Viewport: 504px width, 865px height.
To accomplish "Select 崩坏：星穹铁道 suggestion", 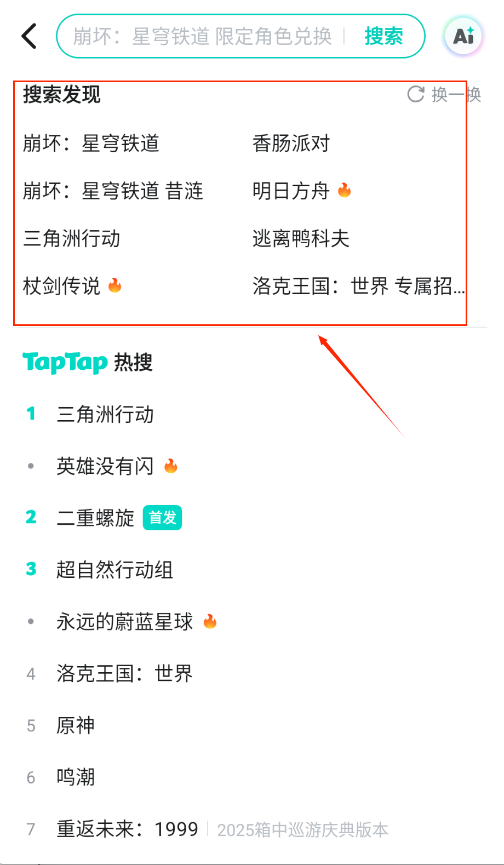I will pos(91,144).
